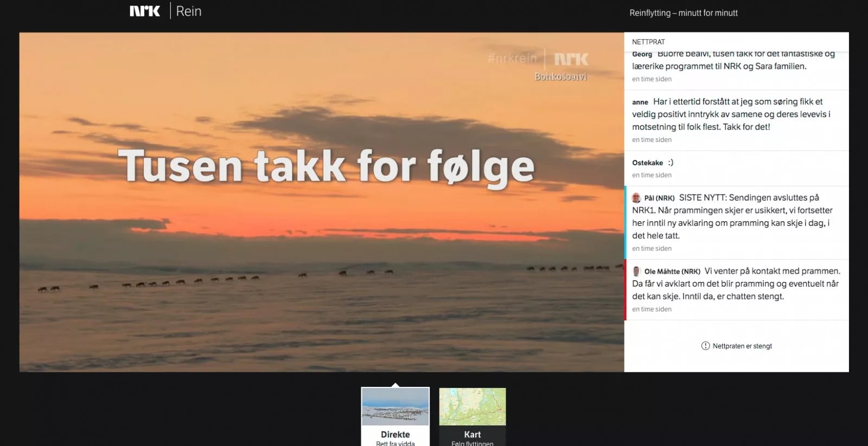Click the Bohkošoaivi location label in video
868x446 pixels.
pyautogui.click(x=560, y=77)
